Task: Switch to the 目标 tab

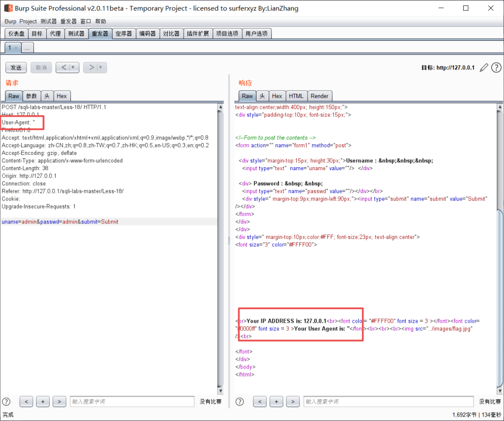Action: [37, 34]
